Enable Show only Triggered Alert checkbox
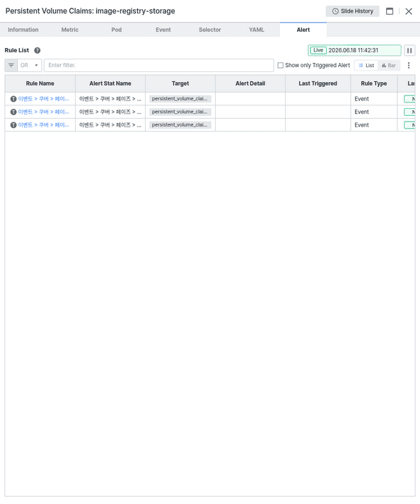This screenshot has height=504, width=420. tap(281, 65)
